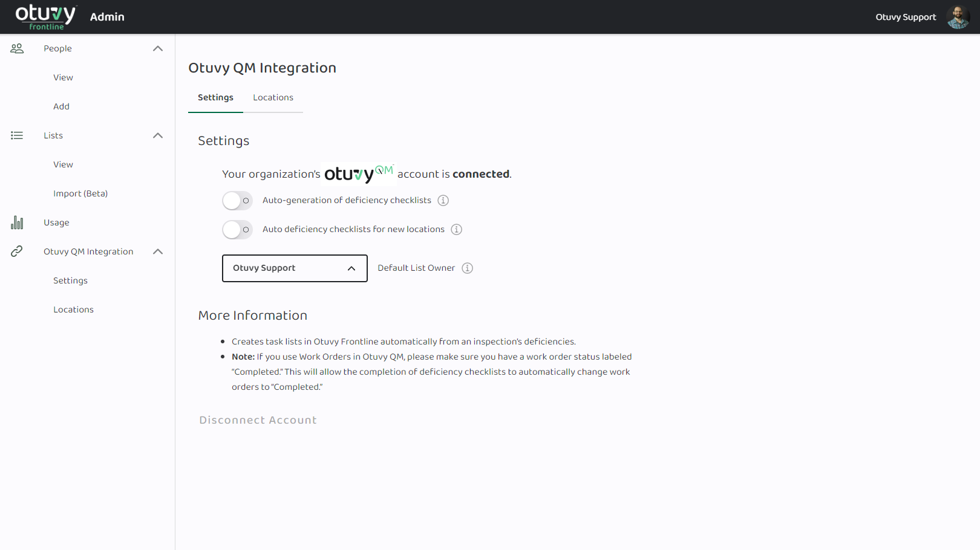This screenshot has height=550, width=980.
Task: Open Import (Beta) under Lists
Action: (x=80, y=193)
